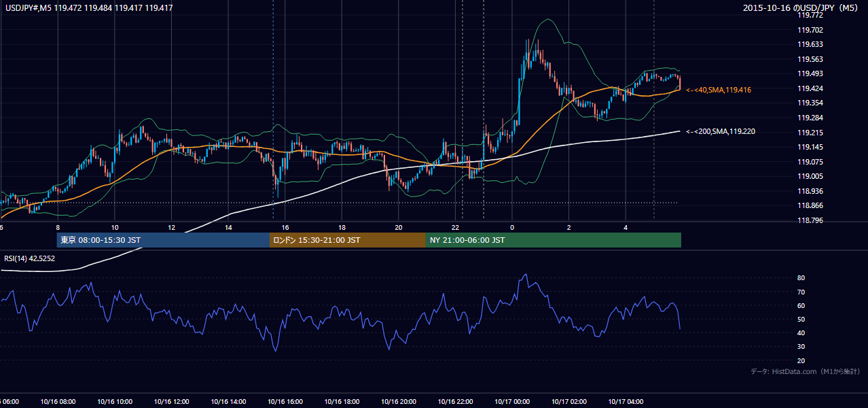
Task: Click the price axis value 119.284
Action: click(x=810, y=118)
